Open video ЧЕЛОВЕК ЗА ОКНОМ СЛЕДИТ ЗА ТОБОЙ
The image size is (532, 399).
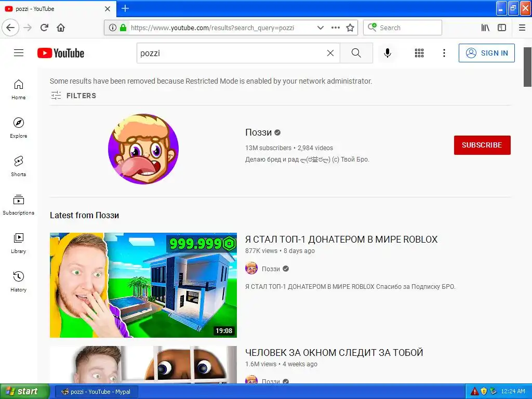[x=334, y=353]
